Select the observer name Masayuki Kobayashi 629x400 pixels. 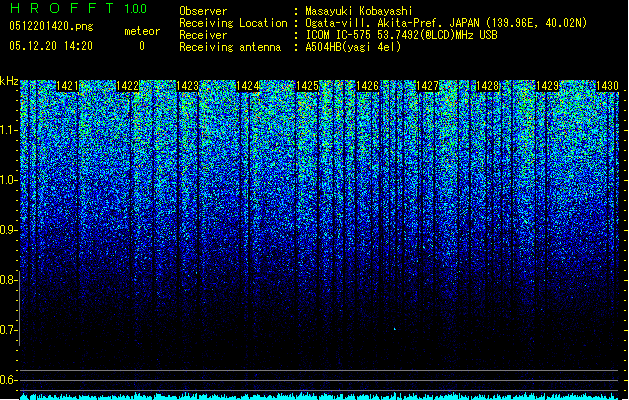[359, 11]
